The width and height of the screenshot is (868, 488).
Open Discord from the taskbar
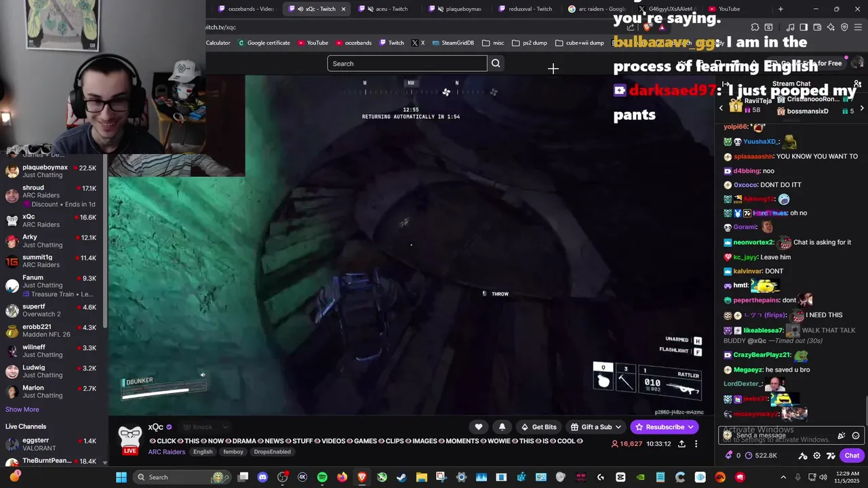tap(262, 477)
